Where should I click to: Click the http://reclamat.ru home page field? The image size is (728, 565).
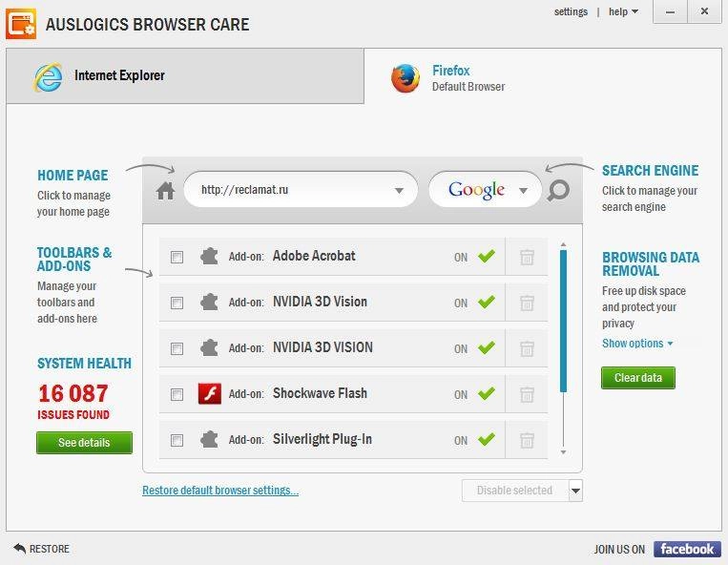pyautogui.click(x=301, y=189)
